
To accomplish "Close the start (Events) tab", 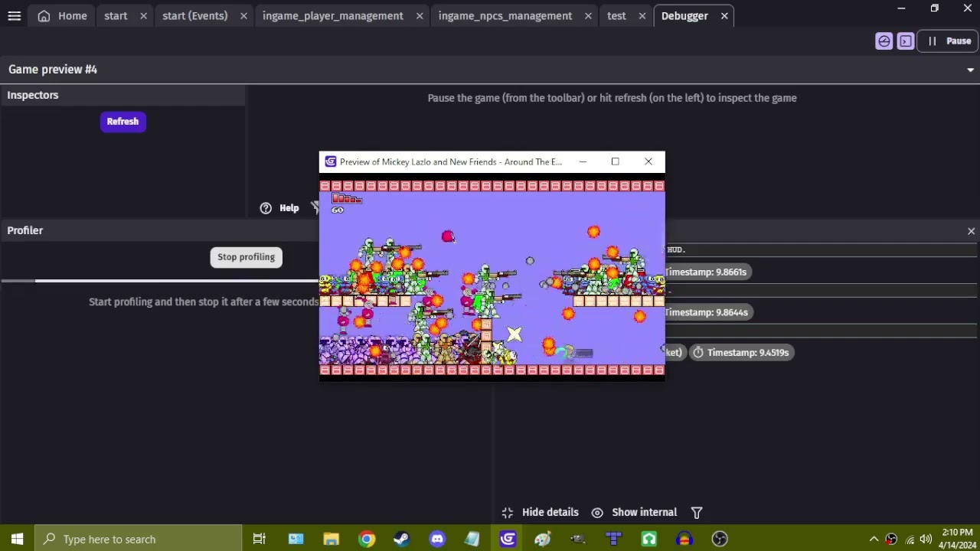I will [243, 16].
